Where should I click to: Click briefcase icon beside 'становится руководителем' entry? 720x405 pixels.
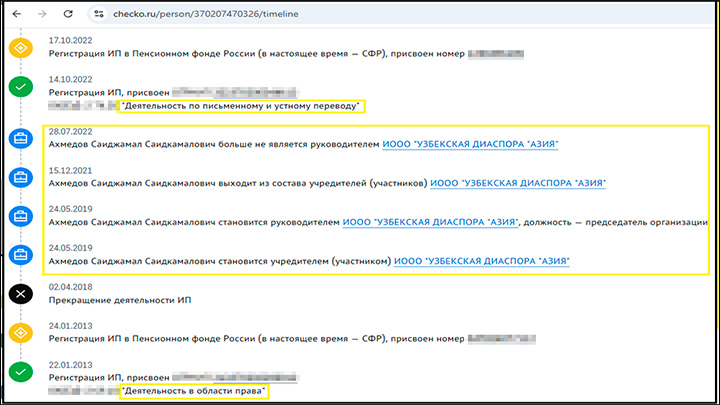pyautogui.click(x=20, y=215)
